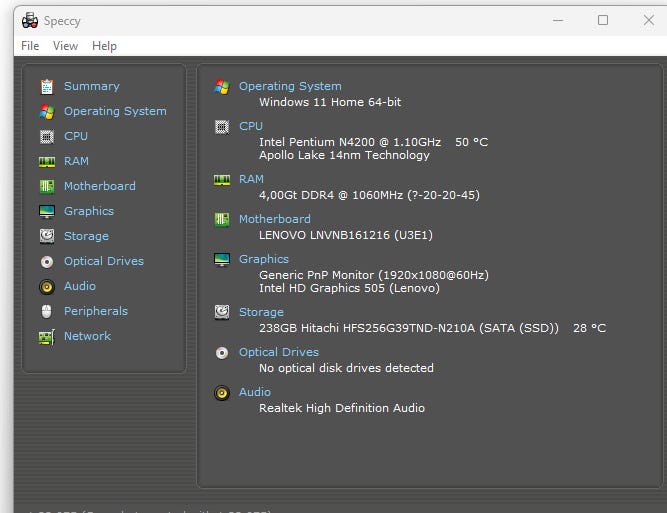
Task: Open the Help menu
Action: [104, 46]
